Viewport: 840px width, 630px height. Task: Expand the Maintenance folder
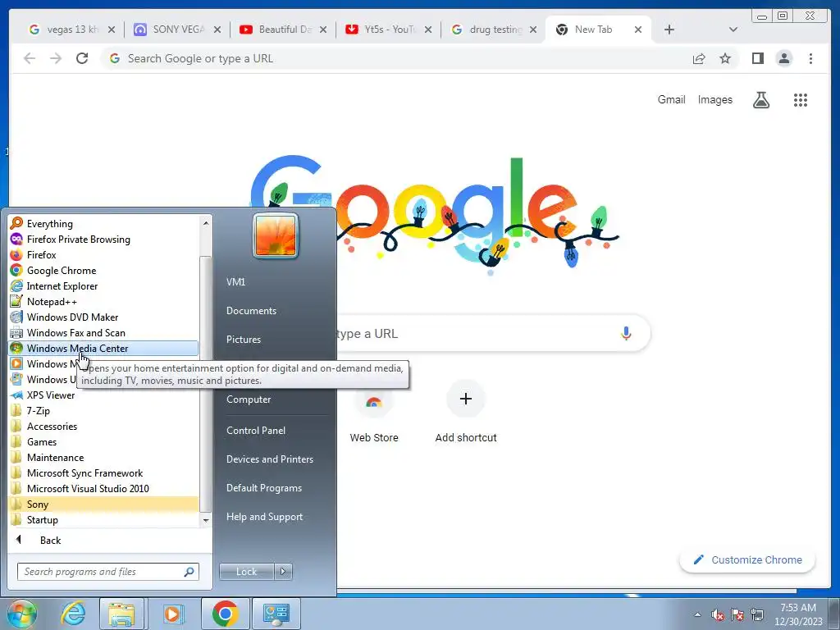[x=103, y=457]
